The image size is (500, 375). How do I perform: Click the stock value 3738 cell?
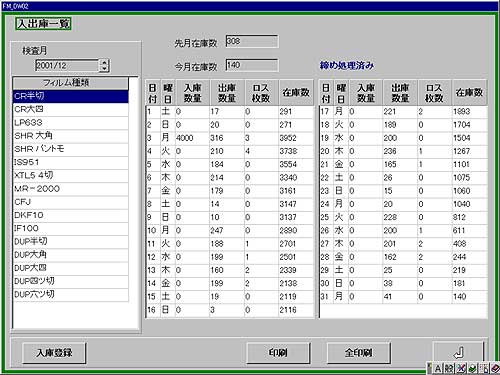coord(296,151)
